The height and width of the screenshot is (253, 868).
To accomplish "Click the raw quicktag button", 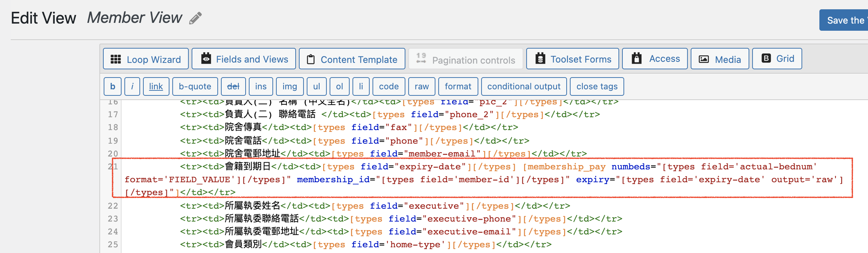I will tap(422, 86).
